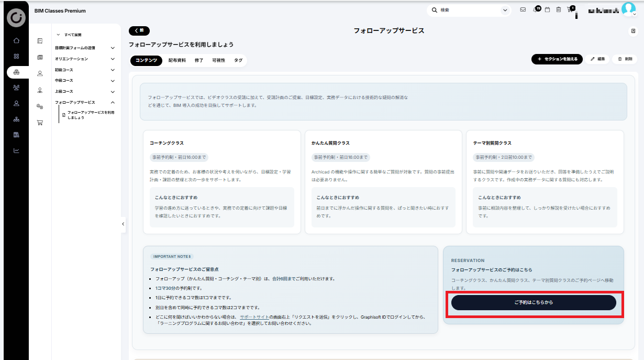Collapse the フォローアップサービス section
The width and height of the screenshot is (644, 360).
pos(113,102)
